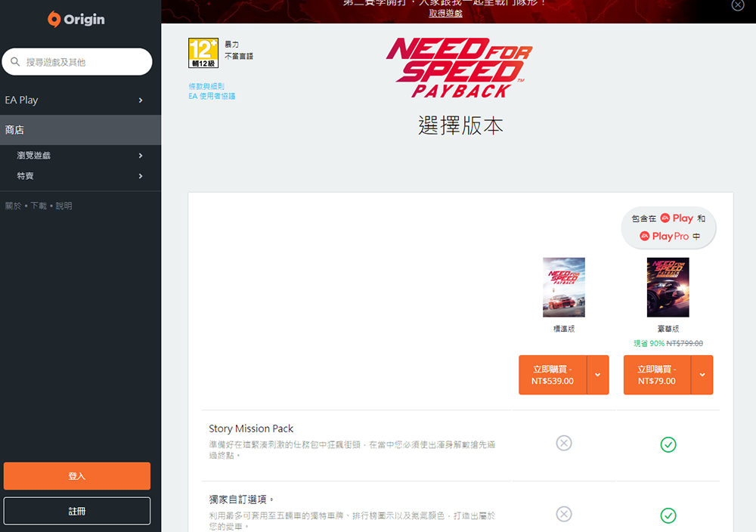The image size is (756, 532).
Task: Click the 登入 button
Action: [x=76, y=476]
